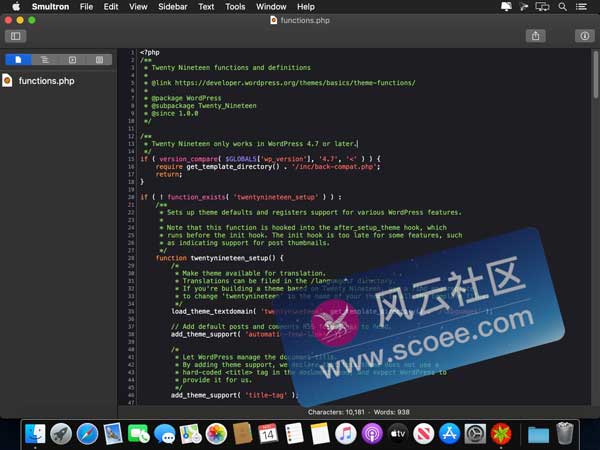
Task: Expand the View menu
Action: click(x=138, y=7)
